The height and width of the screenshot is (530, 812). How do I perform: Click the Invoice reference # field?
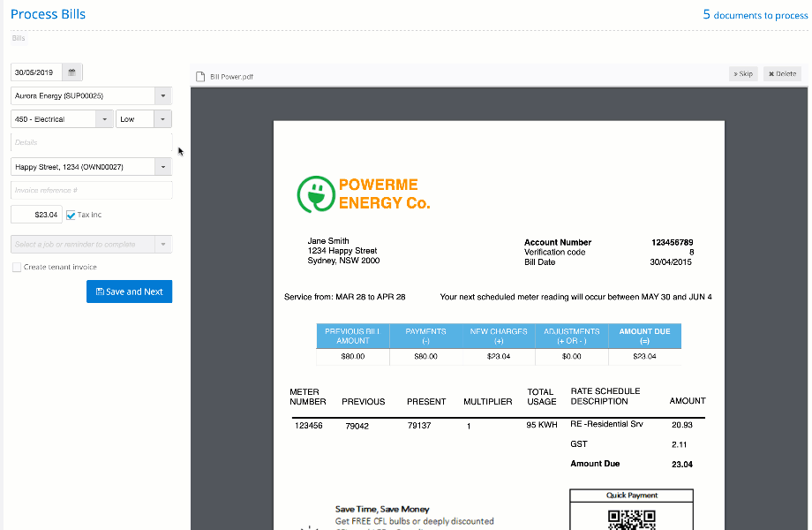click(x=91, y=190)
